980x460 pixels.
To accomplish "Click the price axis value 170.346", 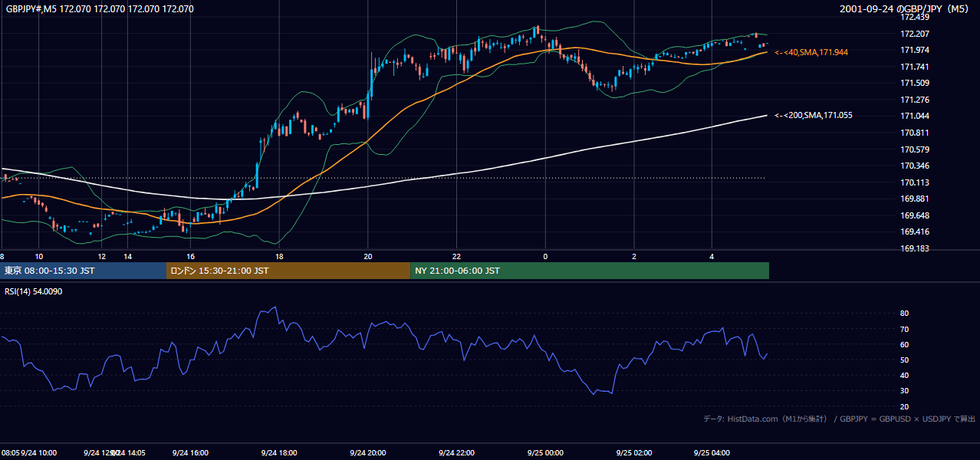I will 915,166.
